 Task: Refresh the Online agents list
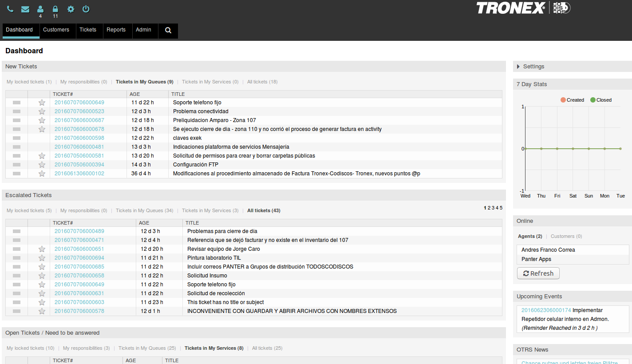pyautogui.click(x=538, y=273)
